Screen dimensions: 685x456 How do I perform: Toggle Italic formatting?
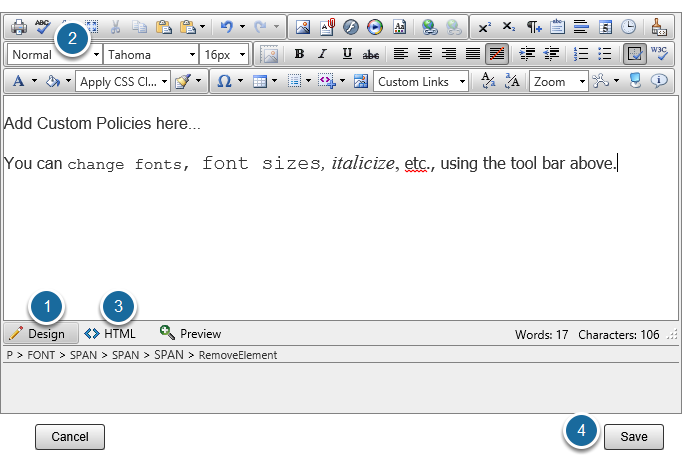(x=323, y=54)
